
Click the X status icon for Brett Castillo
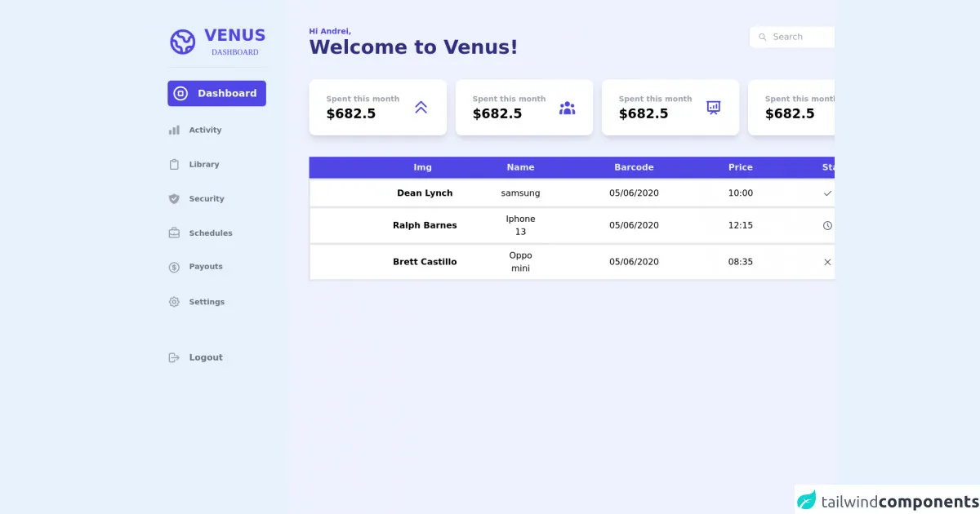click(827, 262)
